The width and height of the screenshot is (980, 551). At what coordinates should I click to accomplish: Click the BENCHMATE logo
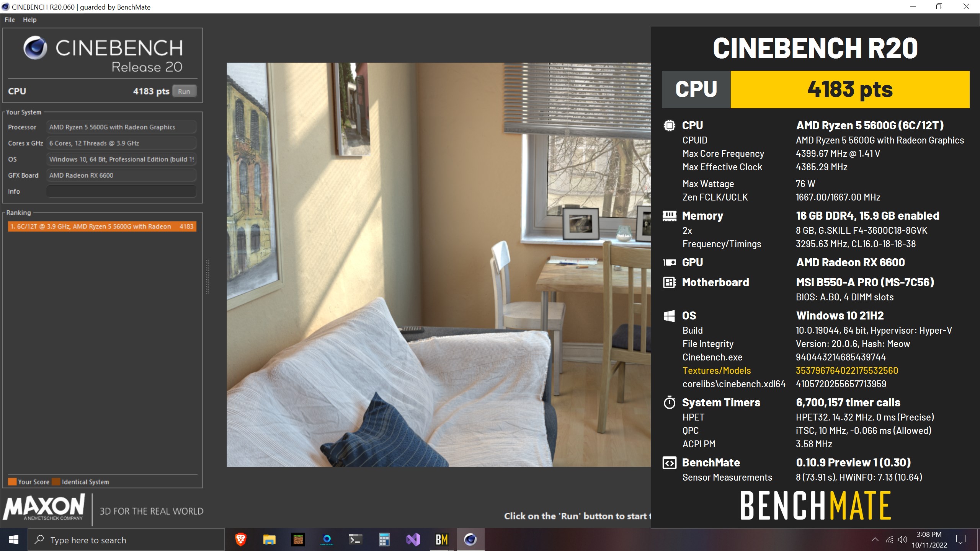tap(815, 506)
